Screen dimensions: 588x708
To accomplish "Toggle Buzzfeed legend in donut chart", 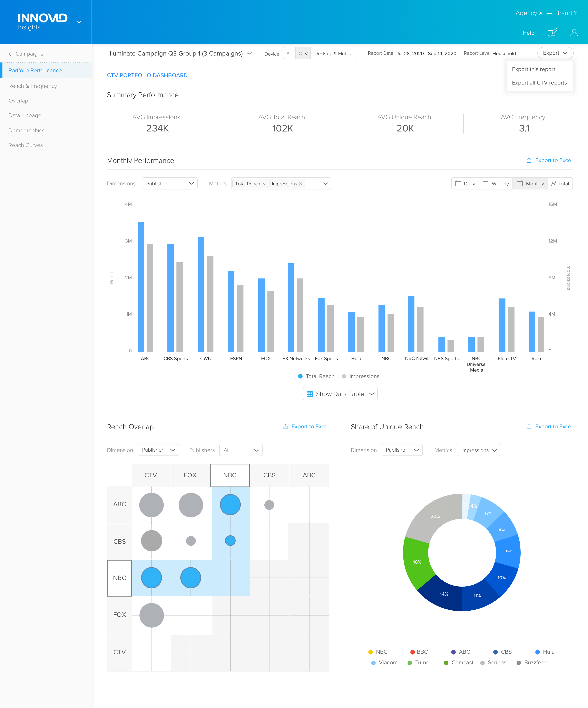I will click(532, 662).
